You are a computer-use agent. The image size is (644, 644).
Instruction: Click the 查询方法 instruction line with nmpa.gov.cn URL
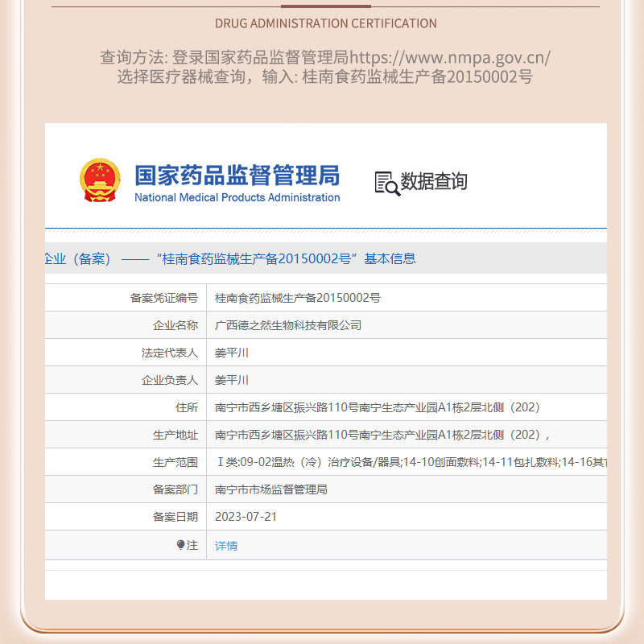pyautogui.click(x=325, y=57)
